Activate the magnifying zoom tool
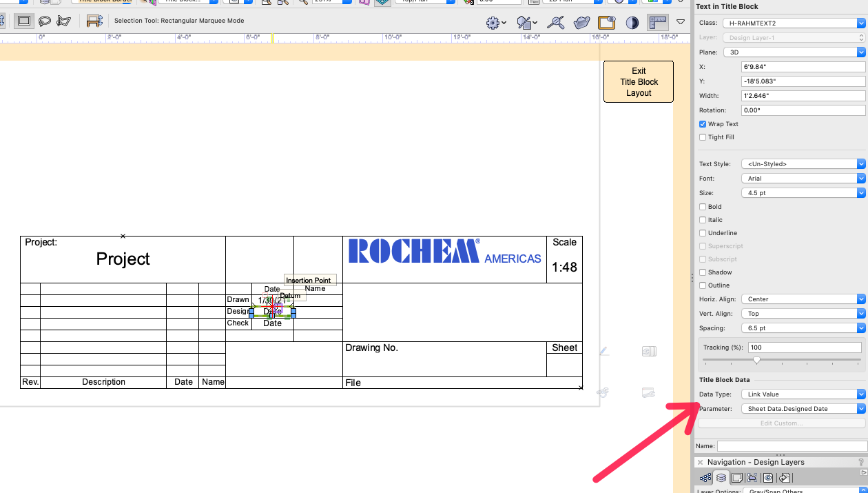The height and width of the screenshot is (493, 868). click(x=555, y=23)
